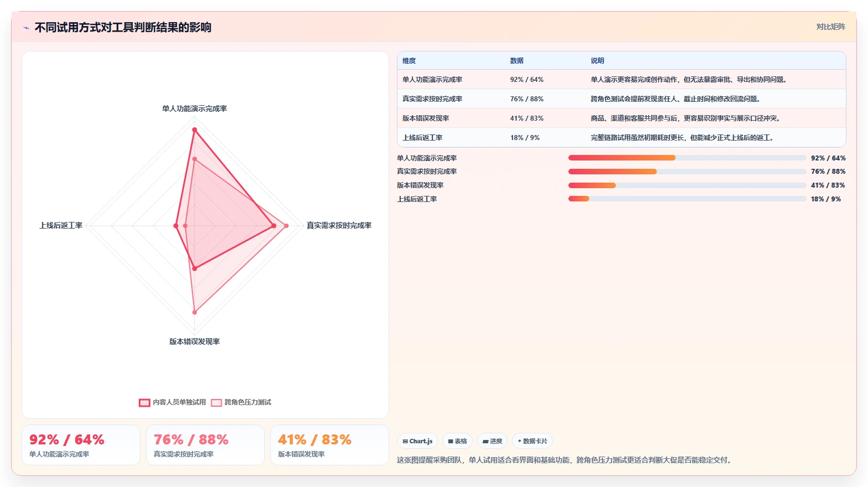Click the table cell 真实需求按时完成率
868x487 pixels.
pyautogui.click(x=432, y=99)
